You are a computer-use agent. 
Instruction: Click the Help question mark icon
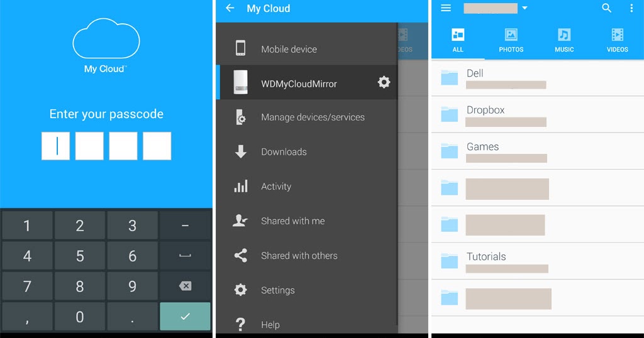241,324
